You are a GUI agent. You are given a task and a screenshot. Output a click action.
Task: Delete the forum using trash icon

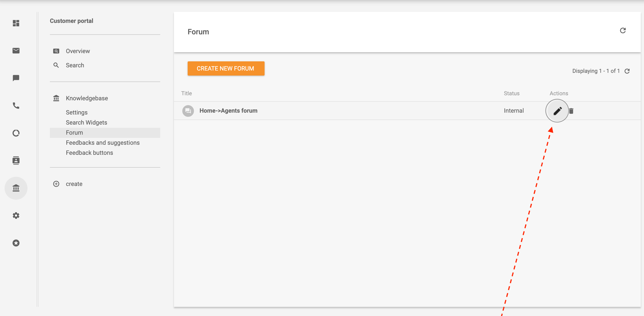pyautogui.click(x=571, y=111)
